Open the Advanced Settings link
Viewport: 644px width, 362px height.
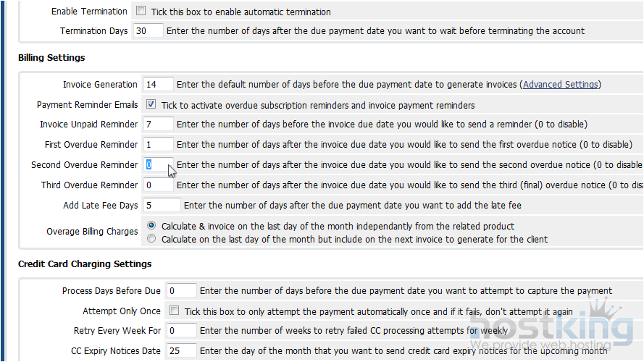click(561, 85)
